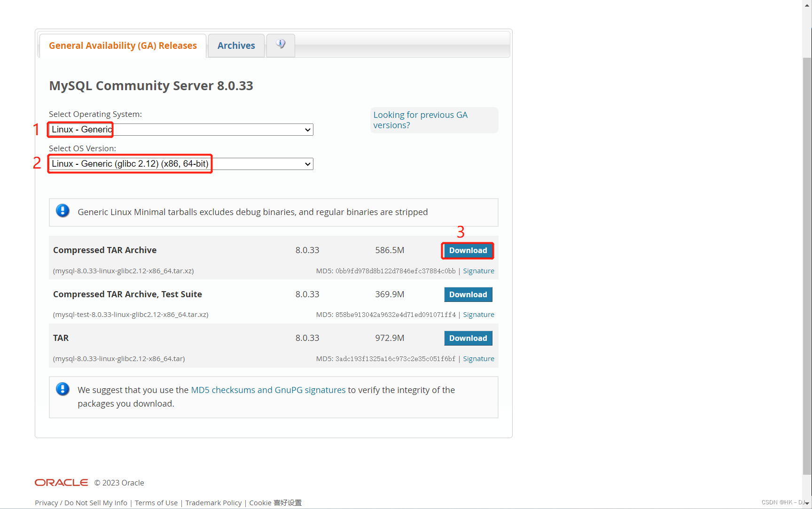
Task: Click the info icon beside MD5 verification suggestion
Action: [x=62, y=389]
